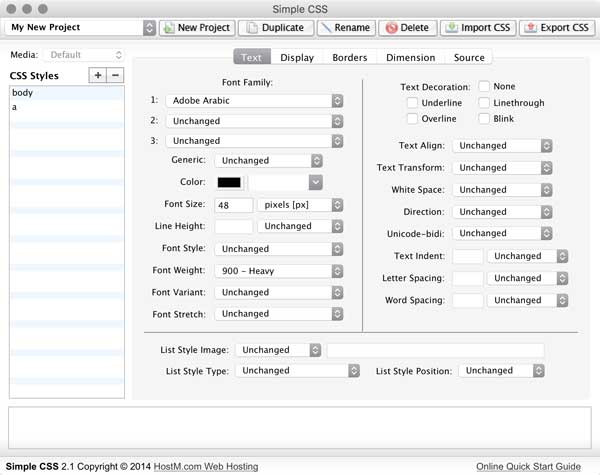Open the Letter Spacing unit dropdown

[x=527, y=278]
